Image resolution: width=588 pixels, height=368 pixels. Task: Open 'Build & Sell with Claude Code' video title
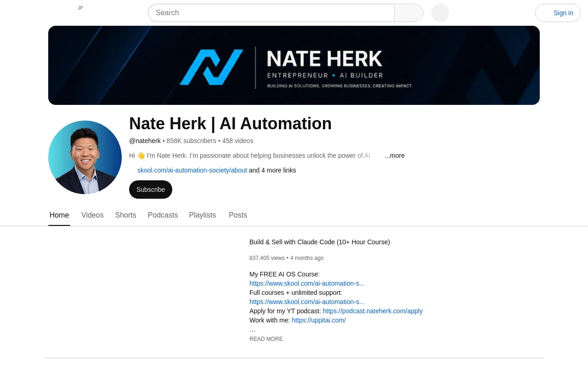(x=320, y=242)
